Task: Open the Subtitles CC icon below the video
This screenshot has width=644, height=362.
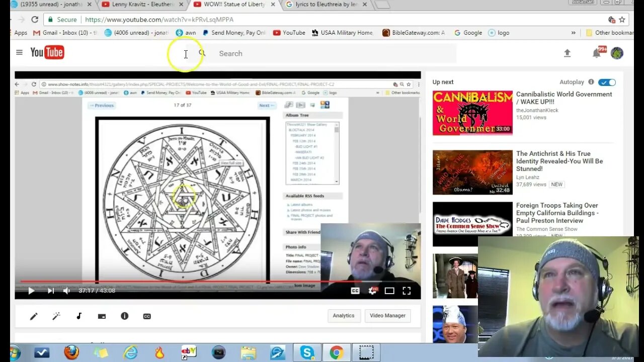Action: point(147,316)
